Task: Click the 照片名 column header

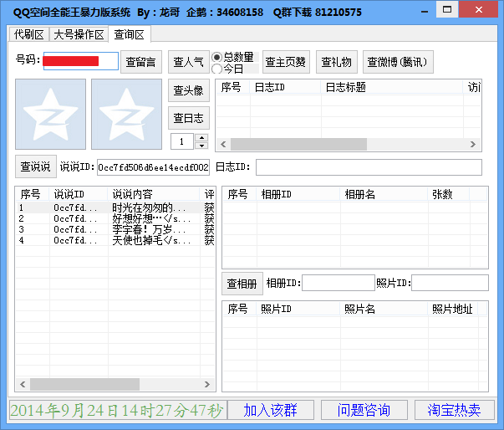Action: click(384, 309)
